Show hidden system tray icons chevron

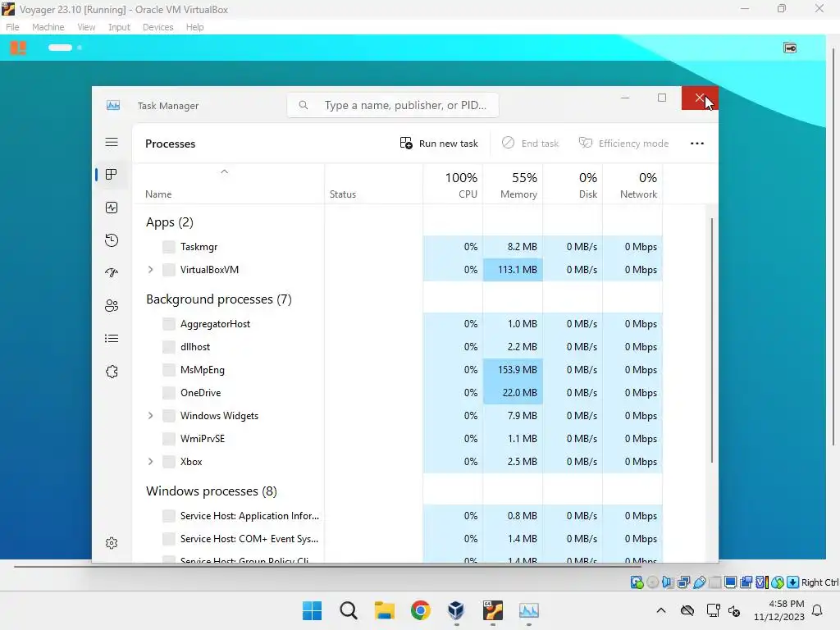click(661, 610)
